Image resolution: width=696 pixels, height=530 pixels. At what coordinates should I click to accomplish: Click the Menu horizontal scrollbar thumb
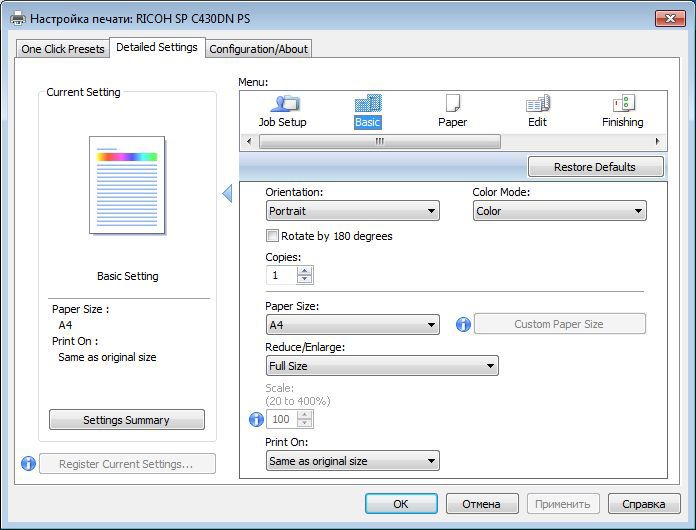(380, 142)
